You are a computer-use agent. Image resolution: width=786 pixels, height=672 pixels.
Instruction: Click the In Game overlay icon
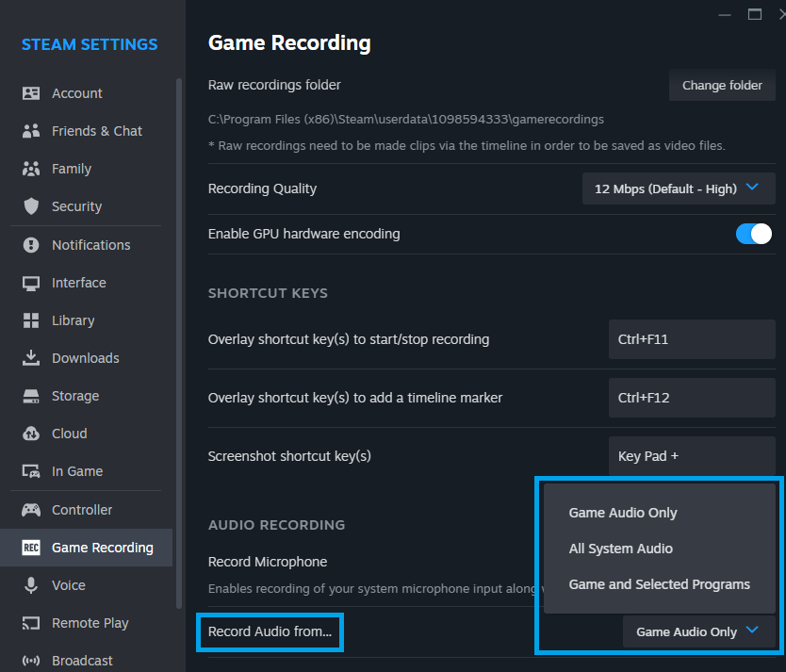(31, 471)
